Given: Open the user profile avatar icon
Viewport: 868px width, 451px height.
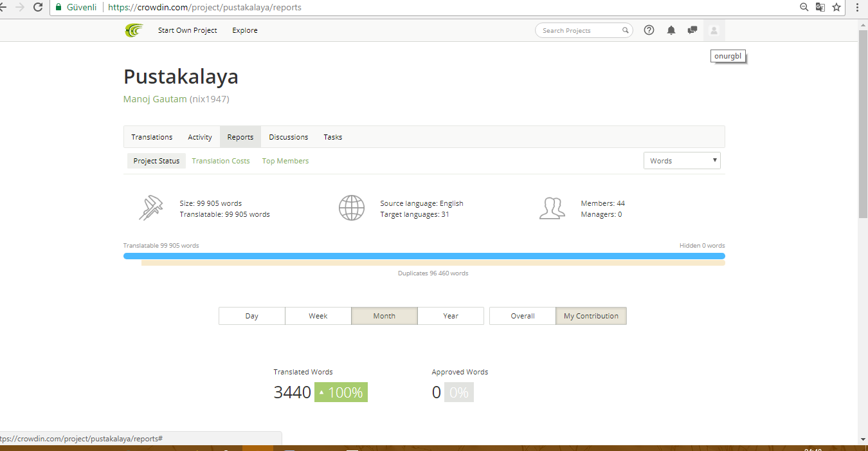Looking at the screenshot, I should [x=714, y=30].
